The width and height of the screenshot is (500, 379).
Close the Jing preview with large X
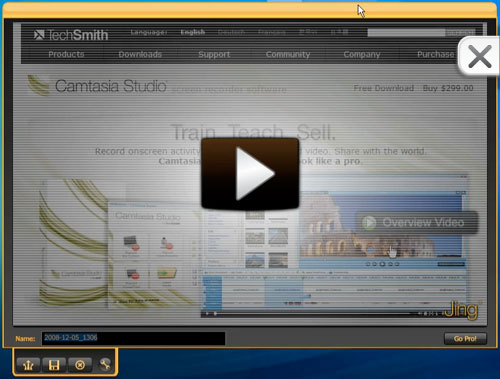tap(479, 56)
